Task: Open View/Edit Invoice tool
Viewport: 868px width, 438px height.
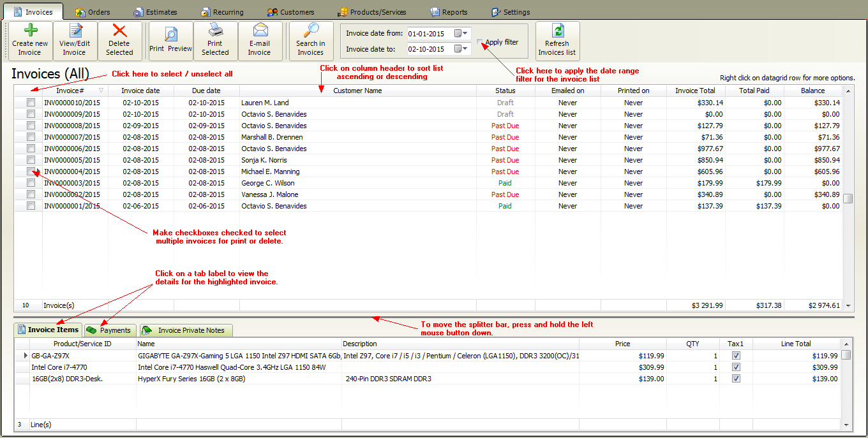Action: [75, 41]
